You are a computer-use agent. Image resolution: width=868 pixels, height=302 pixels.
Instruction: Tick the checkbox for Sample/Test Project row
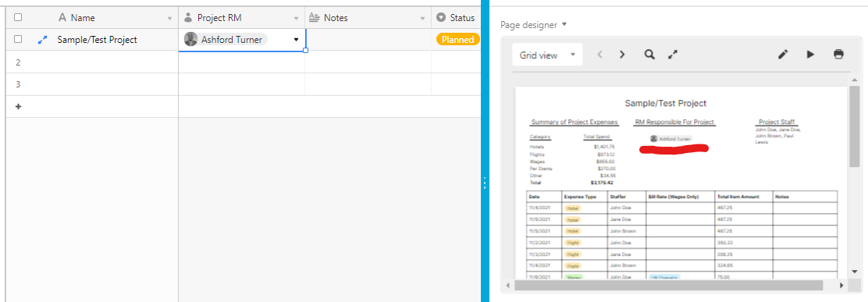click(x=18, y=39)
